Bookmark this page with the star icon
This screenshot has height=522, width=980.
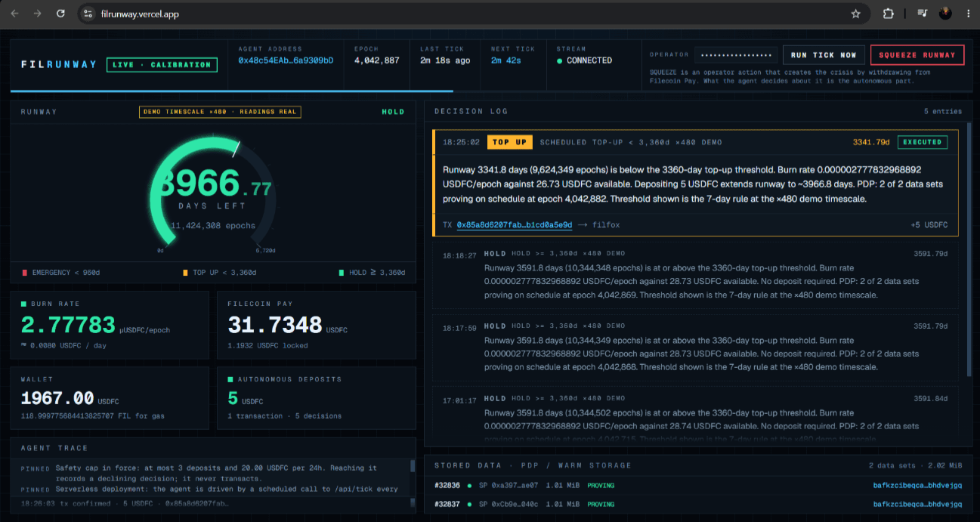pos(855,14)
